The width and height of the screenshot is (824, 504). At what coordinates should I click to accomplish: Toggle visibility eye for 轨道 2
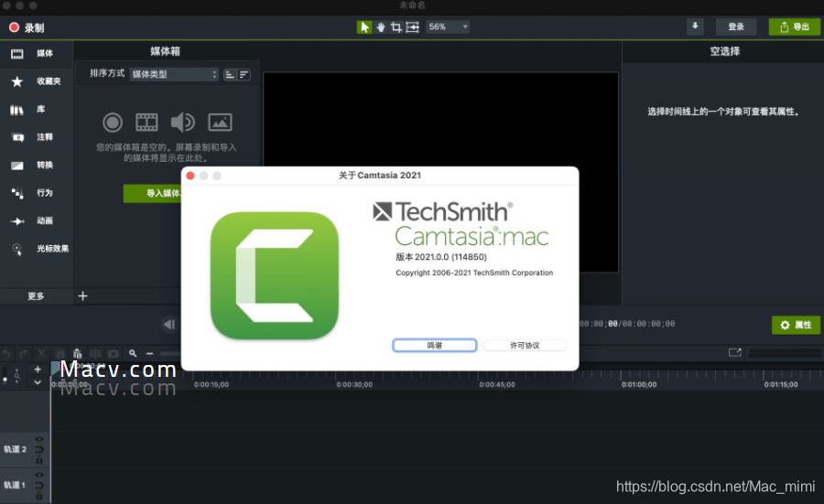coord(39,439)
